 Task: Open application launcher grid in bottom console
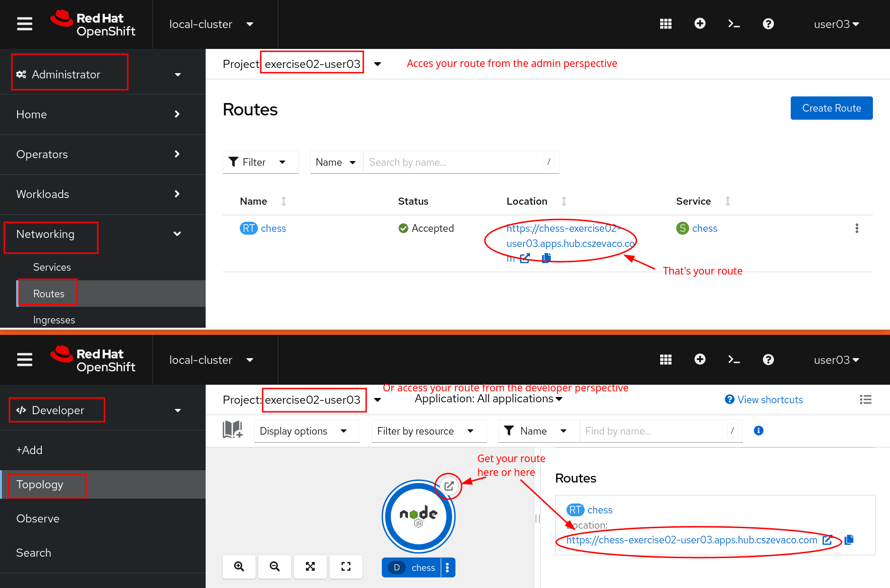[x=666, y=360]
